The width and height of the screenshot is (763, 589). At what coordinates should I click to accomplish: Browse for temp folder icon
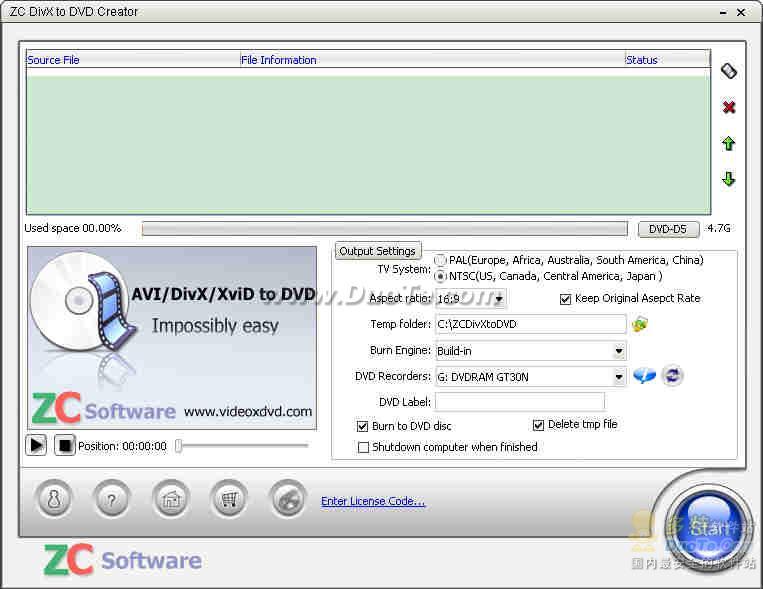tap(640, 324)
